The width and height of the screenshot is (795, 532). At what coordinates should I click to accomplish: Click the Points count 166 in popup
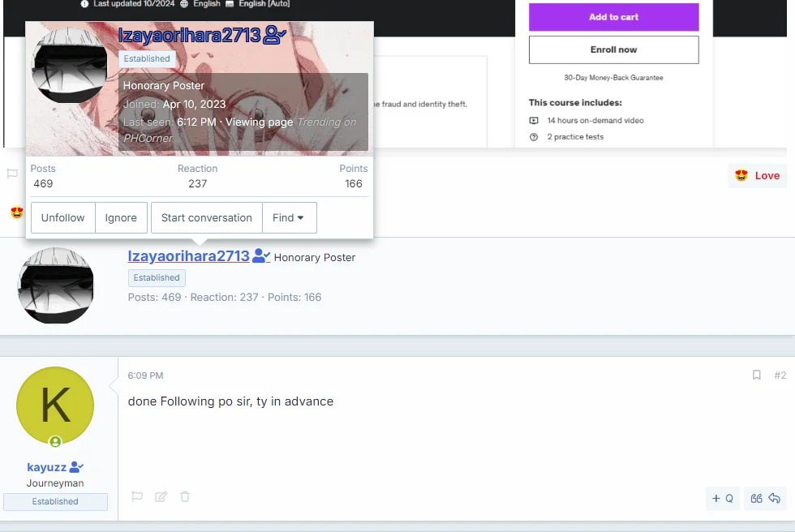[x=354, y=183]
